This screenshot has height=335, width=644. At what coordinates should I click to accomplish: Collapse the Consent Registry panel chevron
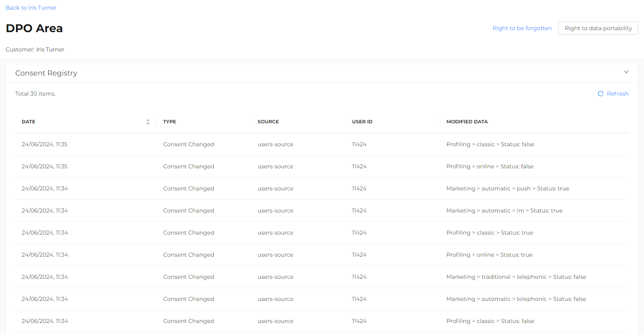626,72
